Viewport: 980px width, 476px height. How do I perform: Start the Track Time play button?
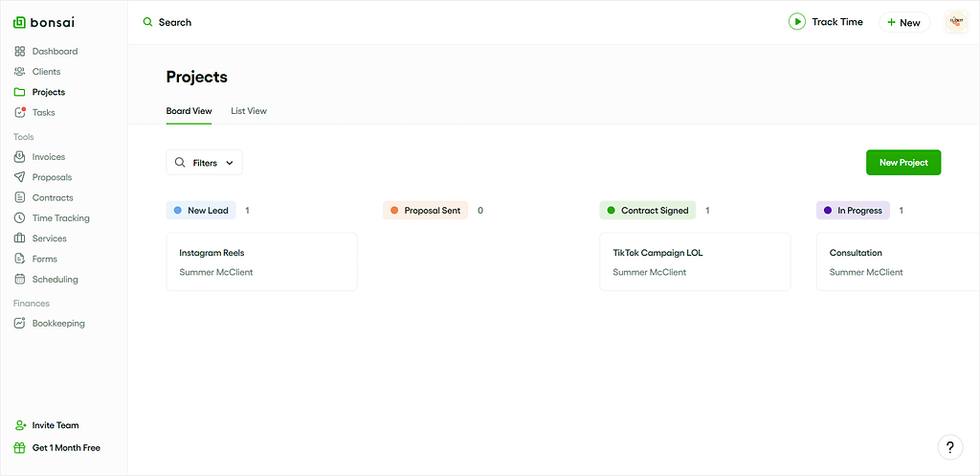[797, 22]
